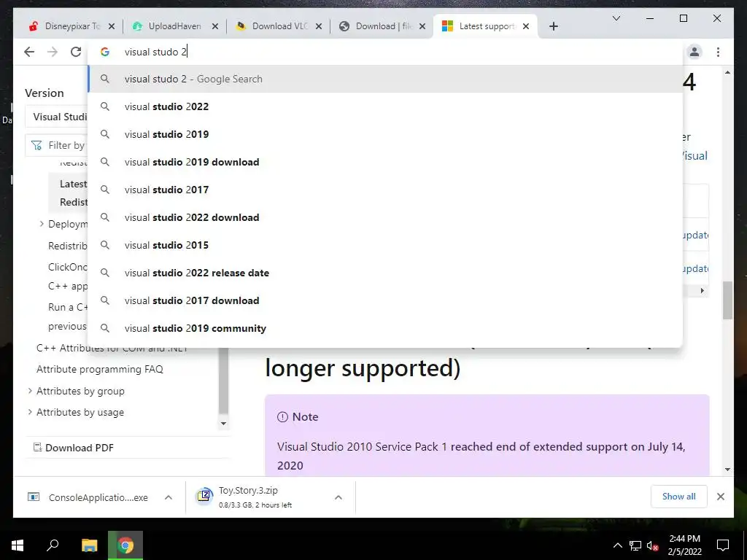747x560 pixels.
Task: Click the table's right scroll arrow
Action: 703,290
